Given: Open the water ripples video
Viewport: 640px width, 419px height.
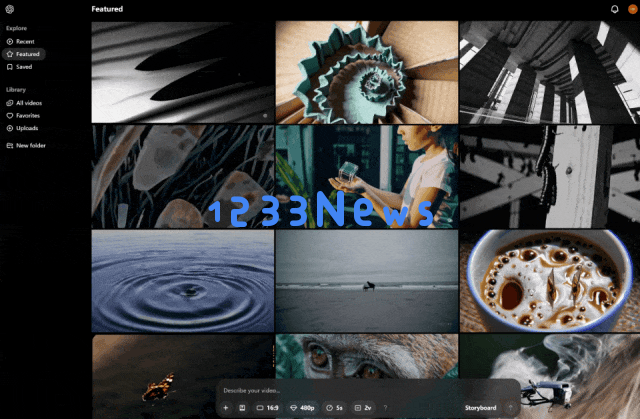Looking at the screenshot, I should click(183, 281).
